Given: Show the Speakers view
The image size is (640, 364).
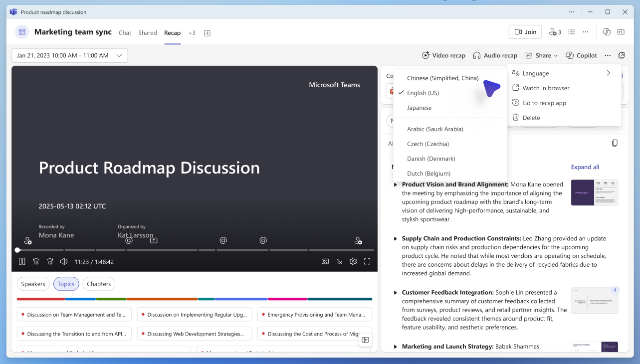Looking at the screenshot, I should 33,284.
